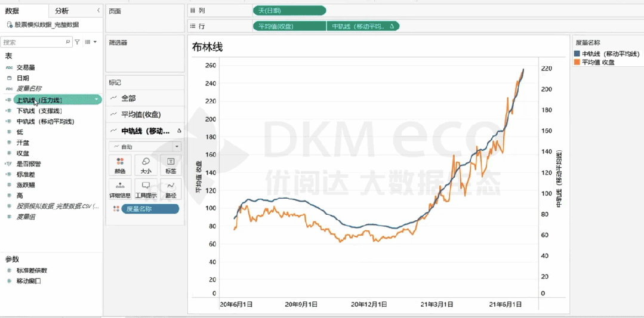Click the filter icon beside the search box
Viewport: 644px width, 318px height.
[x=77, y=42]
